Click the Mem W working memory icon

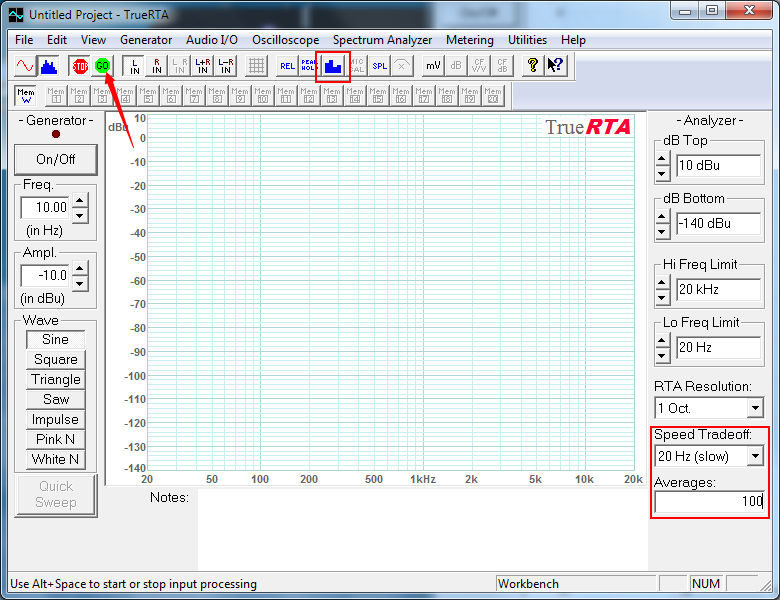coord(25,95)
